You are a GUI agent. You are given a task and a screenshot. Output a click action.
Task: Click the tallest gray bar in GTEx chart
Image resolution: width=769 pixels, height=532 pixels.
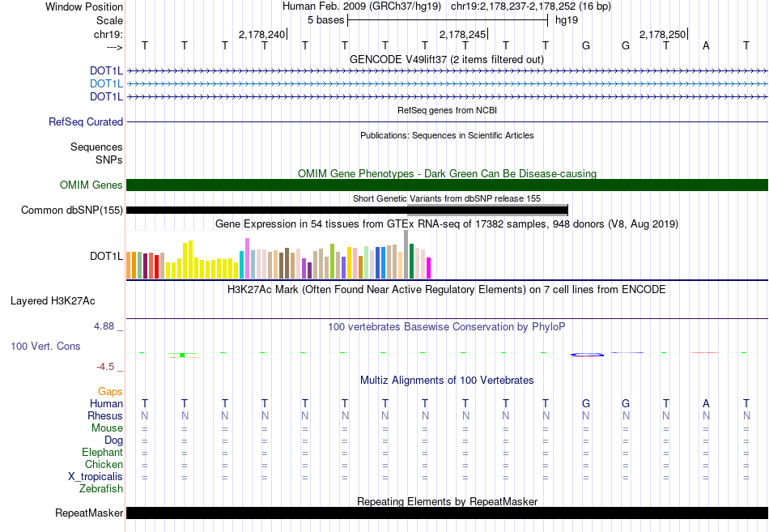pos(406,254)
